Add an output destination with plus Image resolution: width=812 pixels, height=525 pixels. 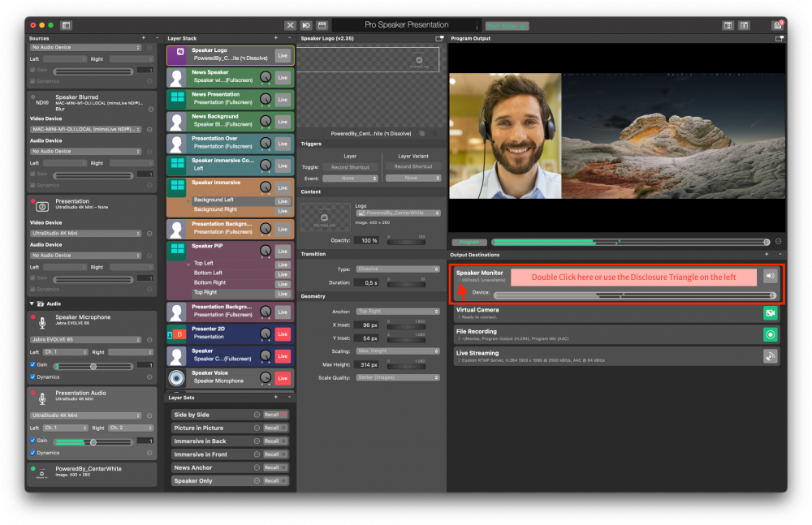point(767,254)
